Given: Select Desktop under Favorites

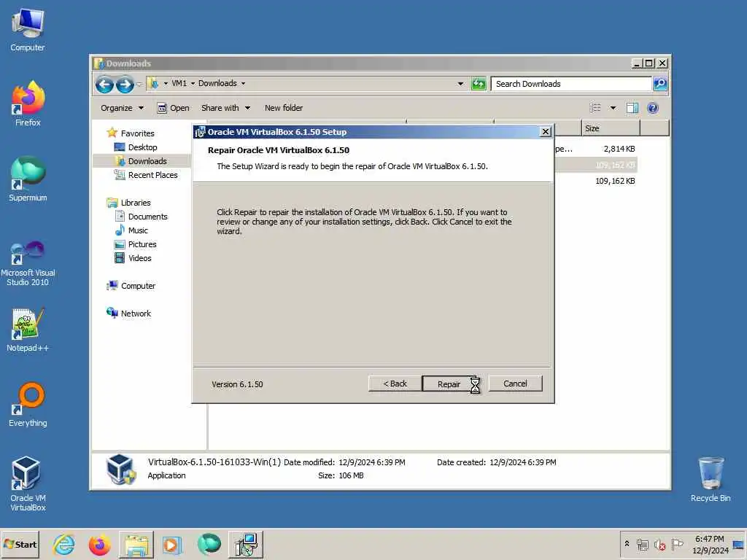Looking at the screenshot, I should 142,147.
